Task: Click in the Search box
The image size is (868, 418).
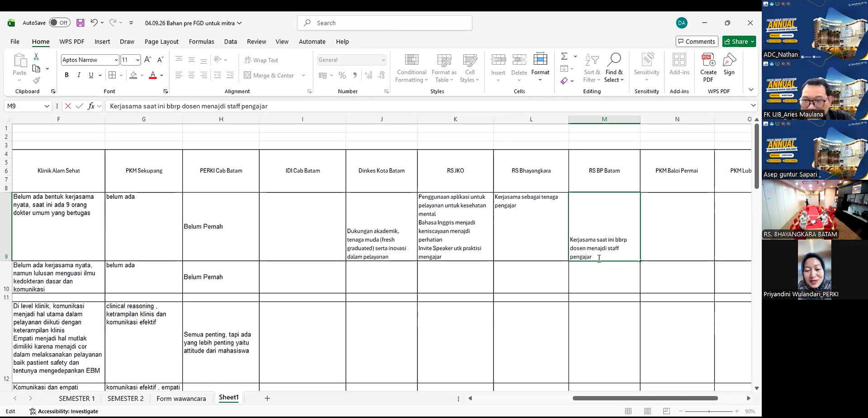Action: (384, 23)
